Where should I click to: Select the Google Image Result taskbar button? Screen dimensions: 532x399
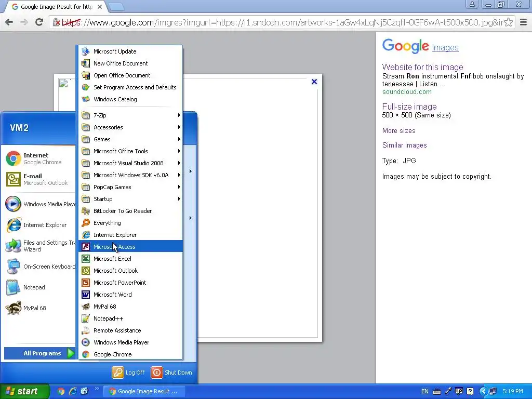(x=144, y=391)
